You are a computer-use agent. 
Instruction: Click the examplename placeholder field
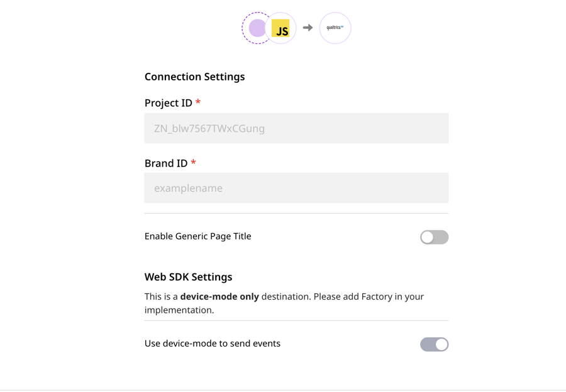pyautogui.click(x=296, y=188)
